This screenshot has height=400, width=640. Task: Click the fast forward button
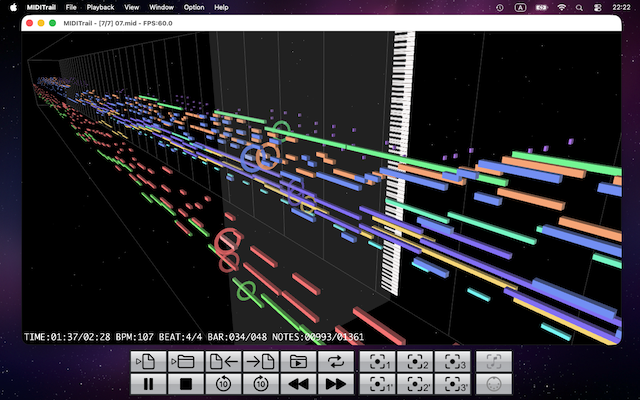click(x=336, y=384)
